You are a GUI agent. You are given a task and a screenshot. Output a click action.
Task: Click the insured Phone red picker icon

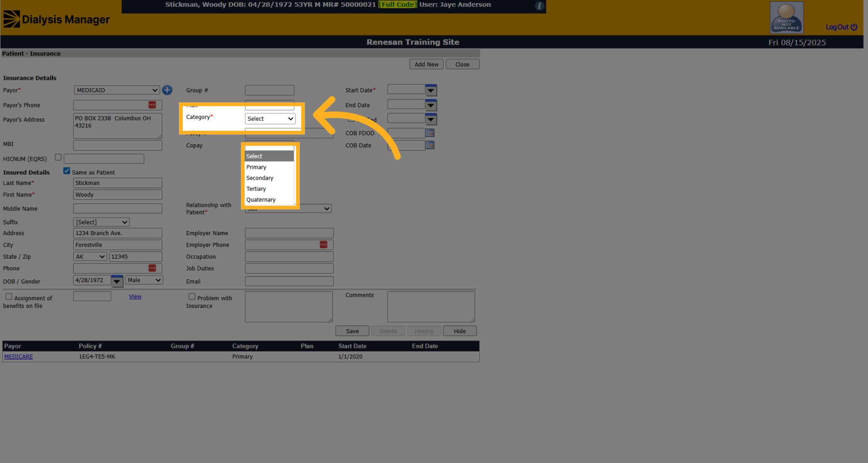pos(152,268)
